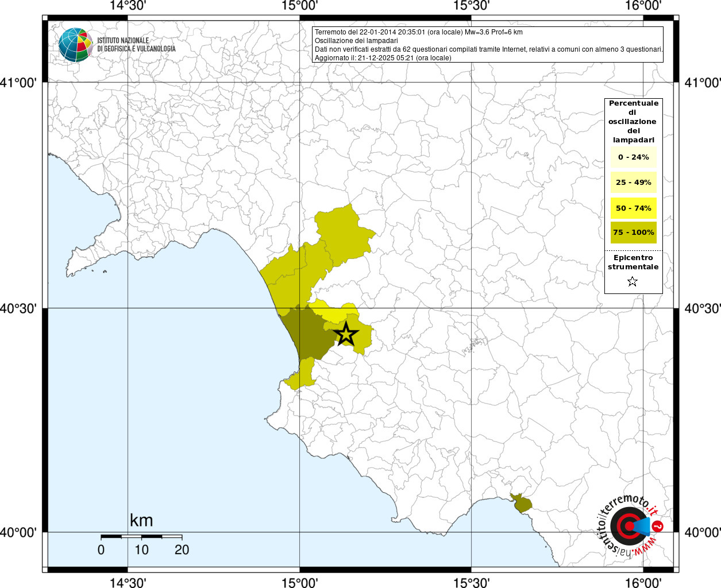Screen dimensions: 721x588
Task: Click the bright yellow municipality north of the epicenter
Action: [335, 311]
